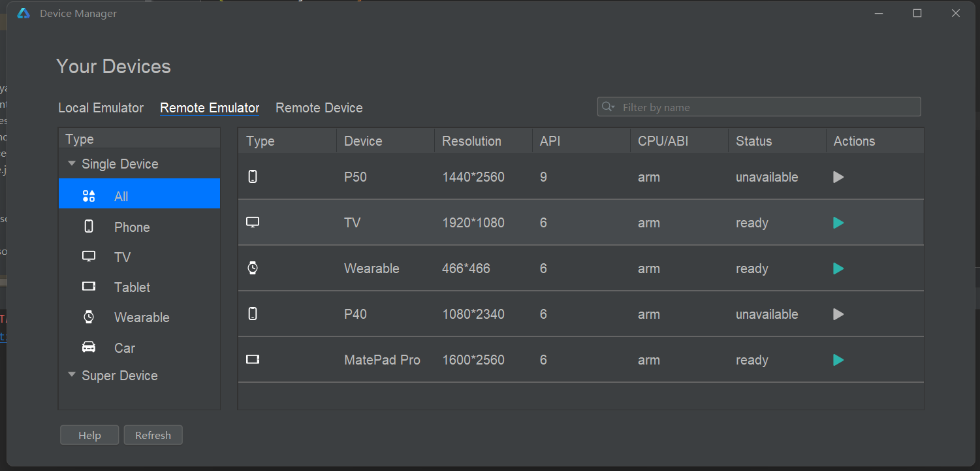The width and height of the screenshot is (980, 471).
Task: Close the Device Manager window
Action: pos(956,13)
